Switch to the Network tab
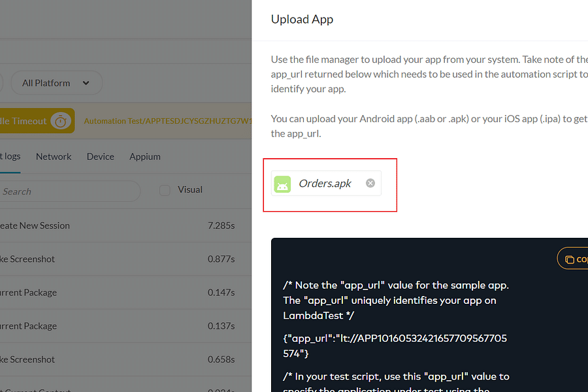This screenshot has height=392, width=588. (x=54, y=156)
